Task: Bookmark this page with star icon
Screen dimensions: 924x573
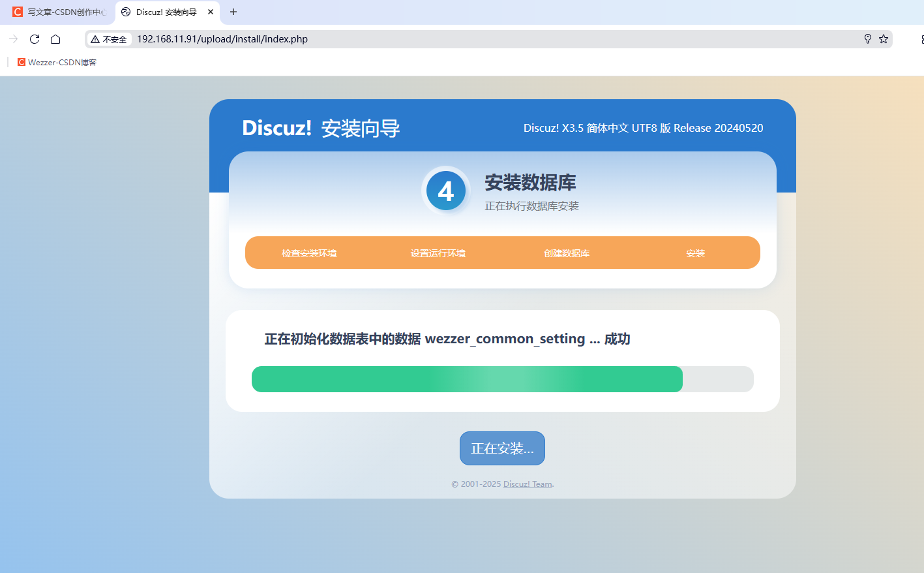Action: (x=884, y=39)
